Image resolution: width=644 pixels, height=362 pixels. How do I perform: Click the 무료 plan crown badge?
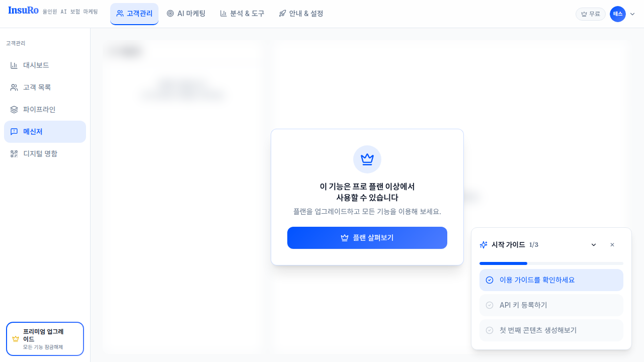[591, 14]
